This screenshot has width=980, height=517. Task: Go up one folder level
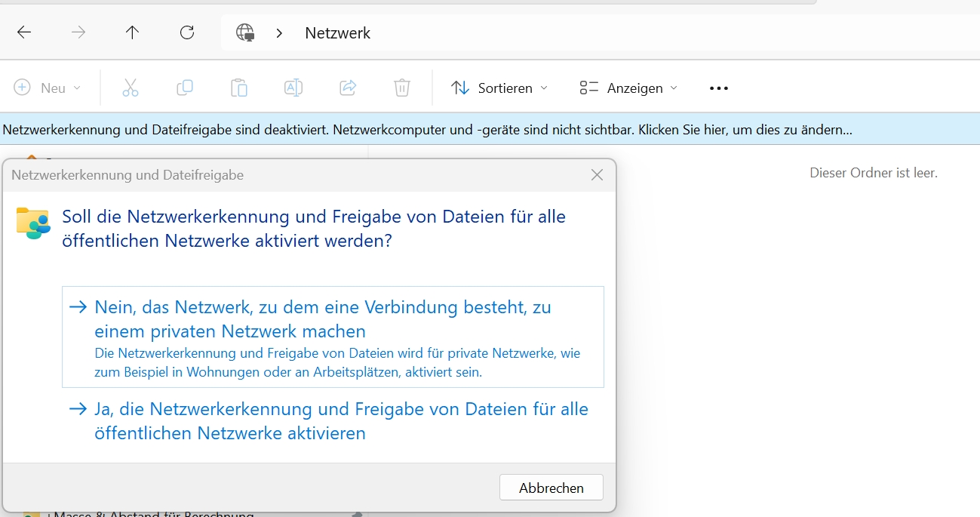(132, 32)
